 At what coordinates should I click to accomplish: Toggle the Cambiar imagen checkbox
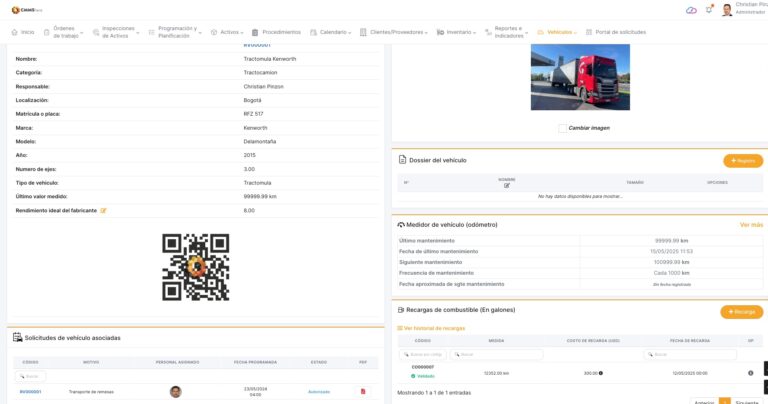tap(563, 128)
